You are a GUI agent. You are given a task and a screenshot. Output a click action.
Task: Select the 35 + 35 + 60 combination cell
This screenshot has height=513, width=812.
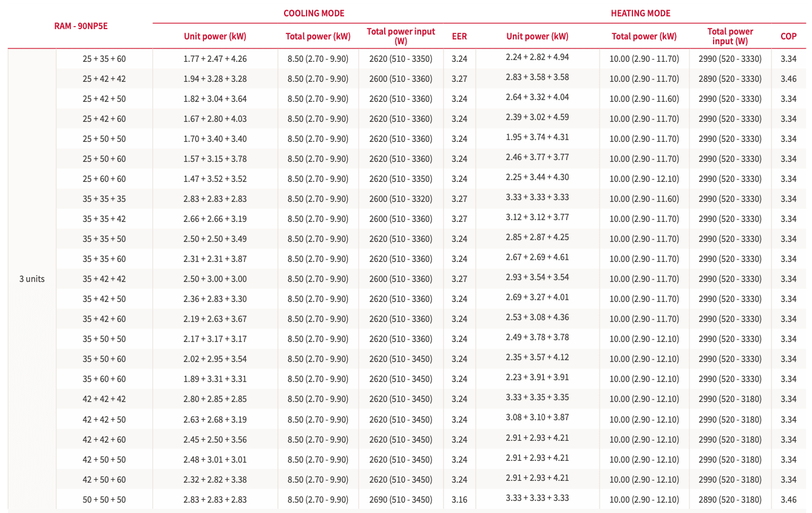tap(104, 259)
